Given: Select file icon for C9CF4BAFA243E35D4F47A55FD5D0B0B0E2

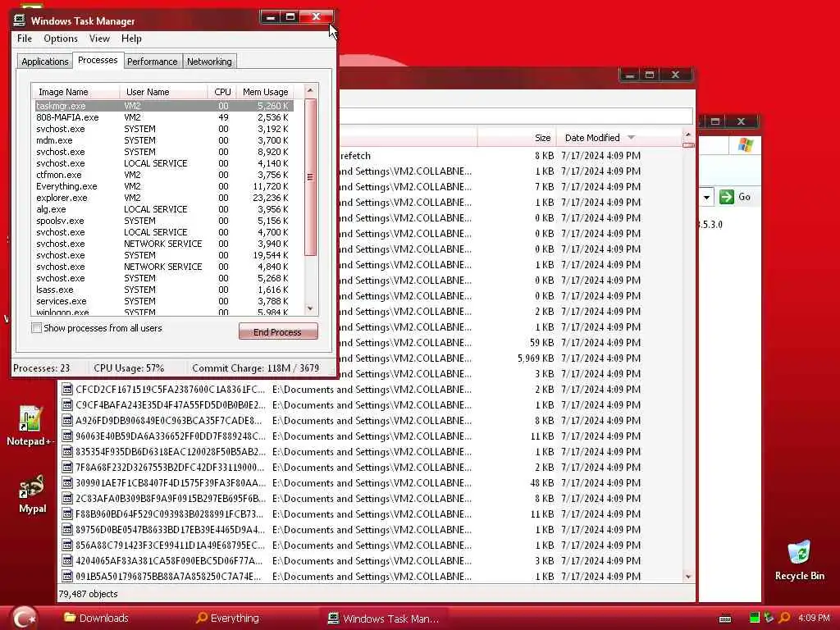Looking at the screenshot, I should (x=67, y=404).
